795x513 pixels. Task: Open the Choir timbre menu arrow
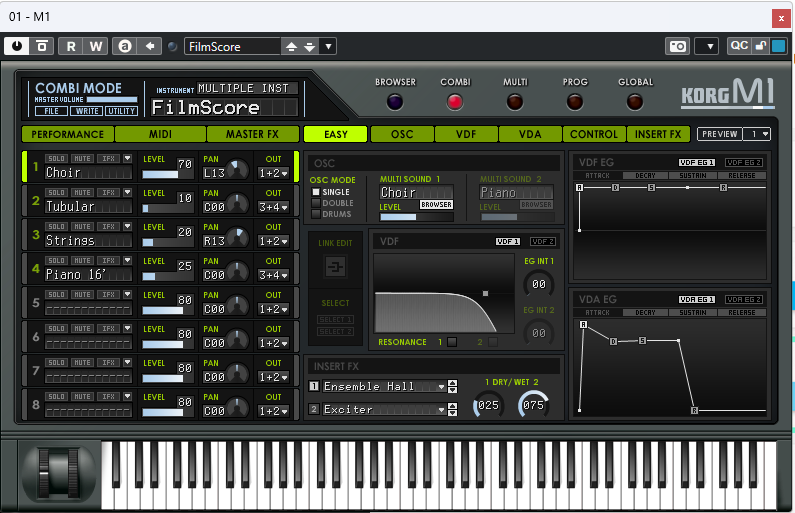pos(127,159)
